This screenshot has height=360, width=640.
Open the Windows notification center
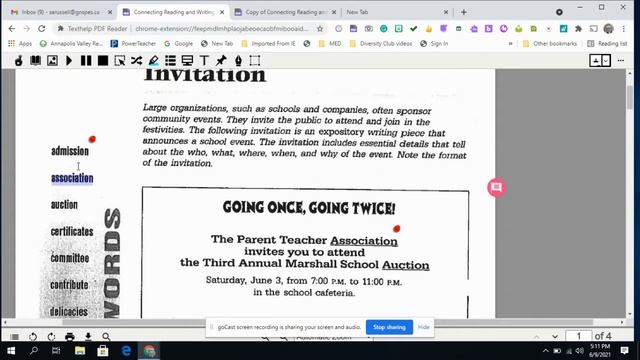click(624, 350)
